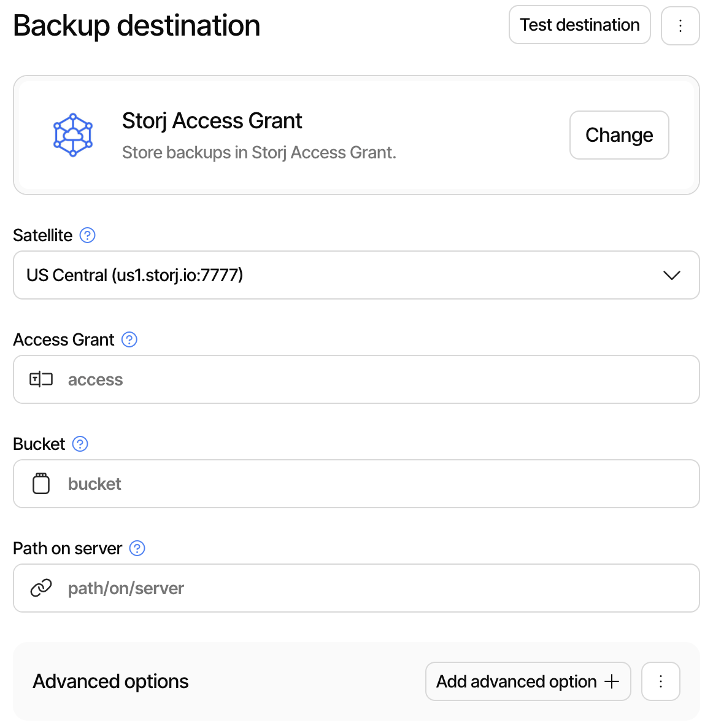713x728 pixels.
Task: Focus the Bucket input field
Action: [356, 484]
